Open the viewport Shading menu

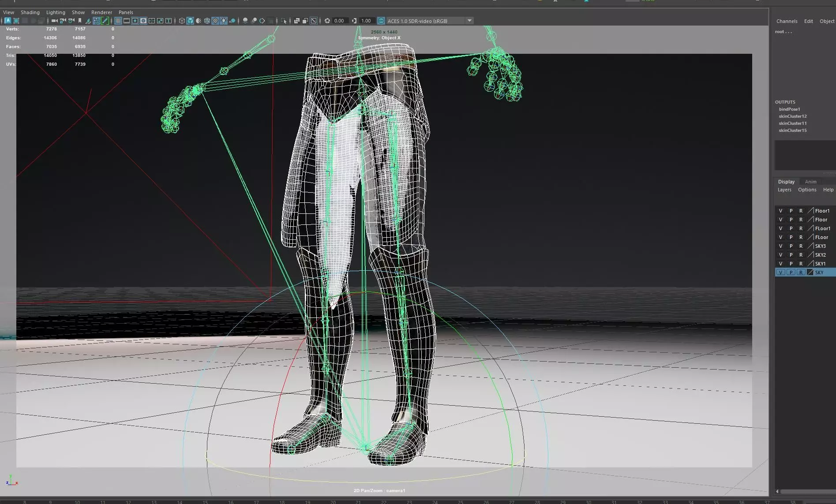(30, 12)
